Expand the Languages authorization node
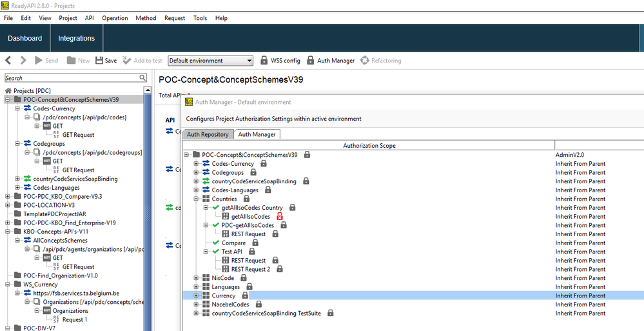This screenshot has width=644, height=331. pos(197,287)
